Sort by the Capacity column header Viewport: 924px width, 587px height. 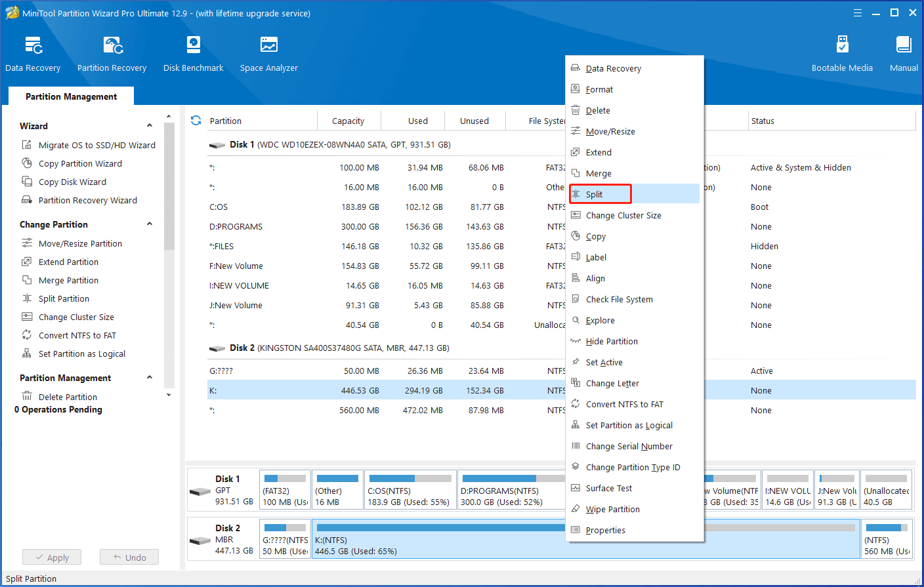(348, 121)
